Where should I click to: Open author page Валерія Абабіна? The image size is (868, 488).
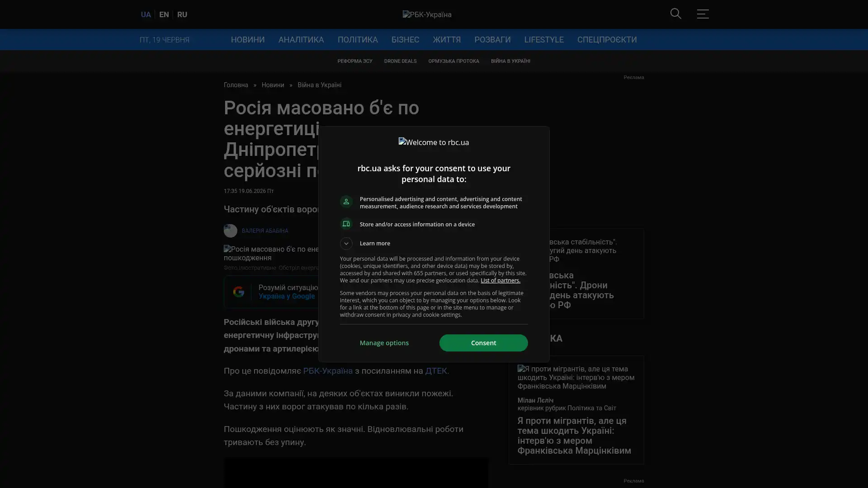click(x=265, y=231)
